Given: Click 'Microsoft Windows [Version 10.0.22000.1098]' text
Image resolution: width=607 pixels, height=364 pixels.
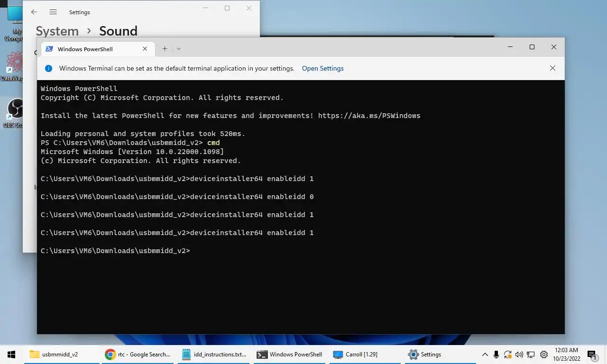Looking at the screenshot, I should 132,152.
